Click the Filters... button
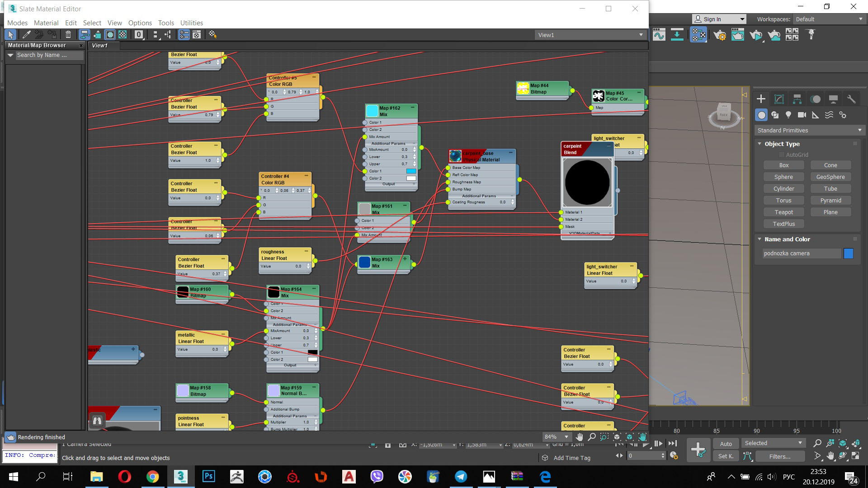This screenshot has height=488, width=868. [x=780, y=456]
